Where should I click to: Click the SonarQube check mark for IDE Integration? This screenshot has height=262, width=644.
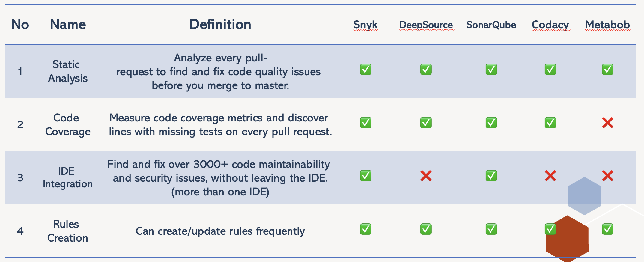(x=491, y=176)
